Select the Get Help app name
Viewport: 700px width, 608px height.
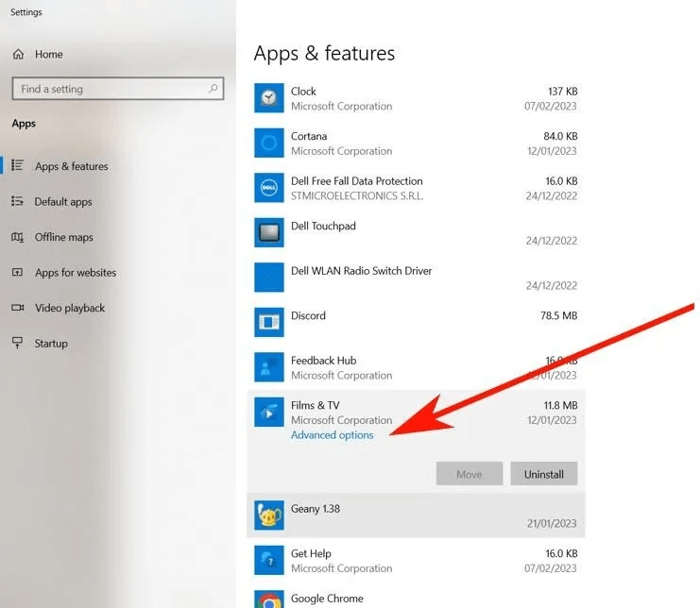(311, 553)
